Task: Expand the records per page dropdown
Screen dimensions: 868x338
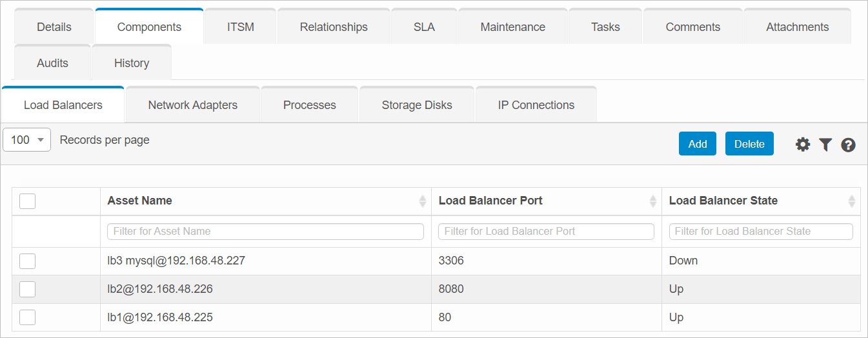Action: 27,140
